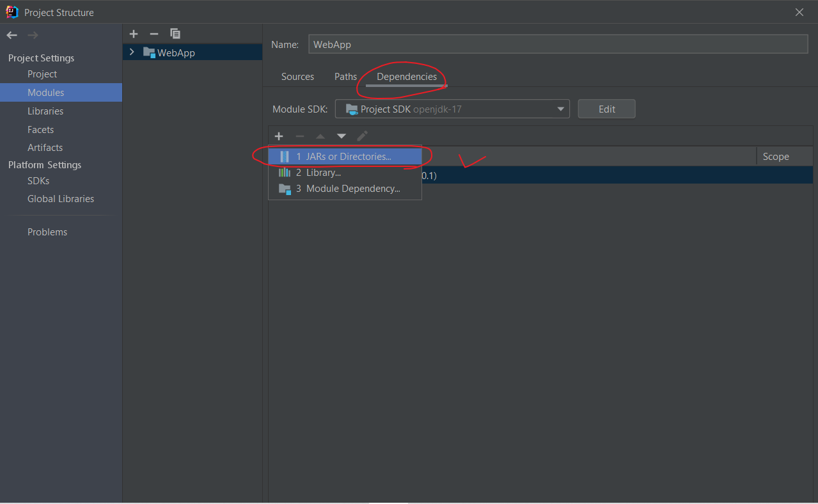The image size is (818, 504).
Task: Remove dependency with the minus icon
Action: pyautogui.click(x=299, y=136)
